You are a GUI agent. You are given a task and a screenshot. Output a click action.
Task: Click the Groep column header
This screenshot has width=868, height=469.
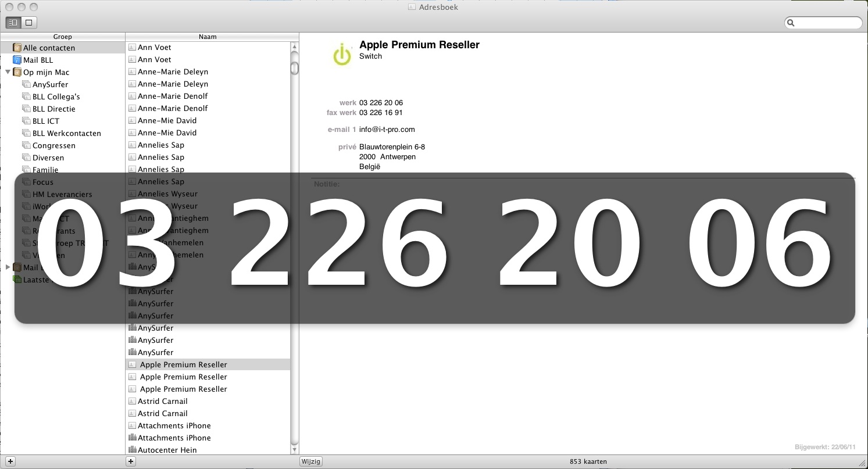[62, 37]
